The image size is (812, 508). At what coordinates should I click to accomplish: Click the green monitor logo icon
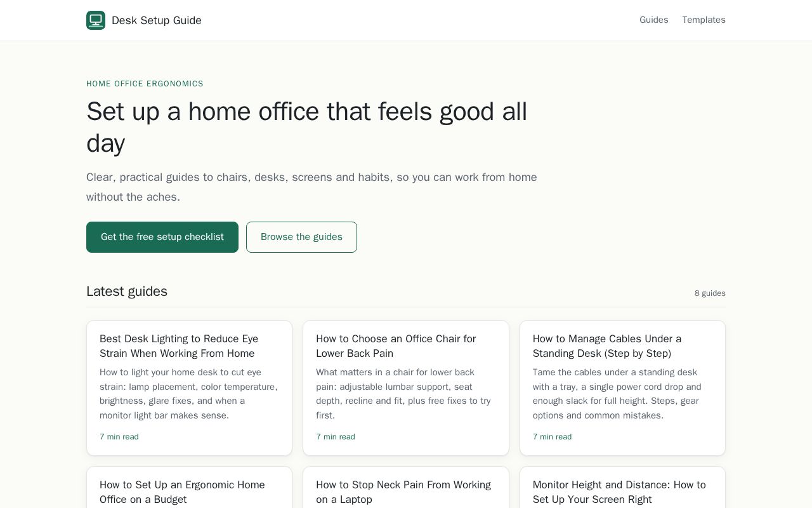pos(96,20)
